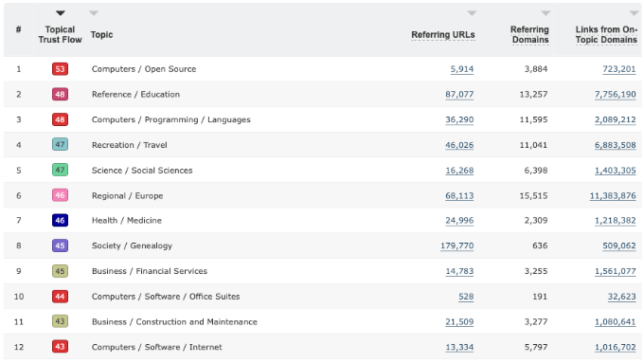Click the Referring Domains column header

pos(529,34)
